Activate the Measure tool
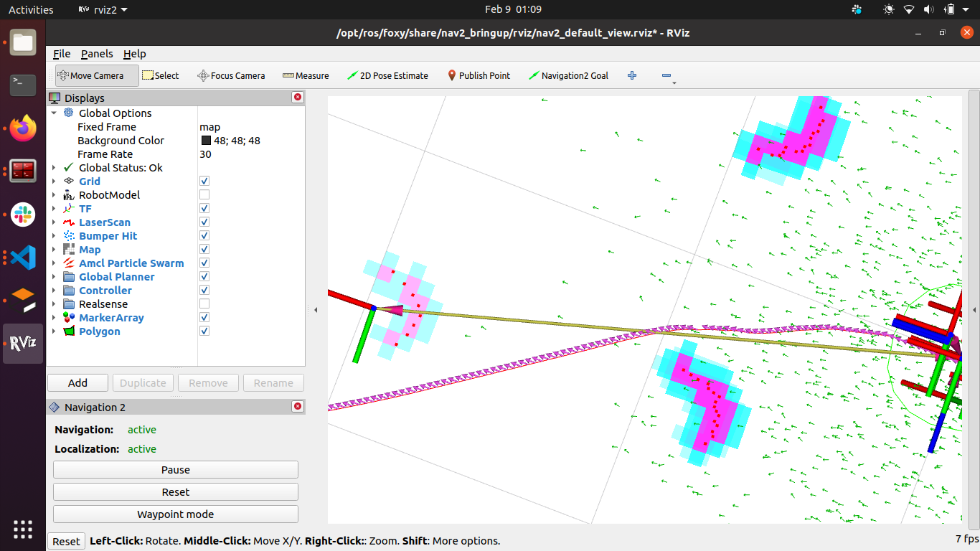 click(306, 75)
